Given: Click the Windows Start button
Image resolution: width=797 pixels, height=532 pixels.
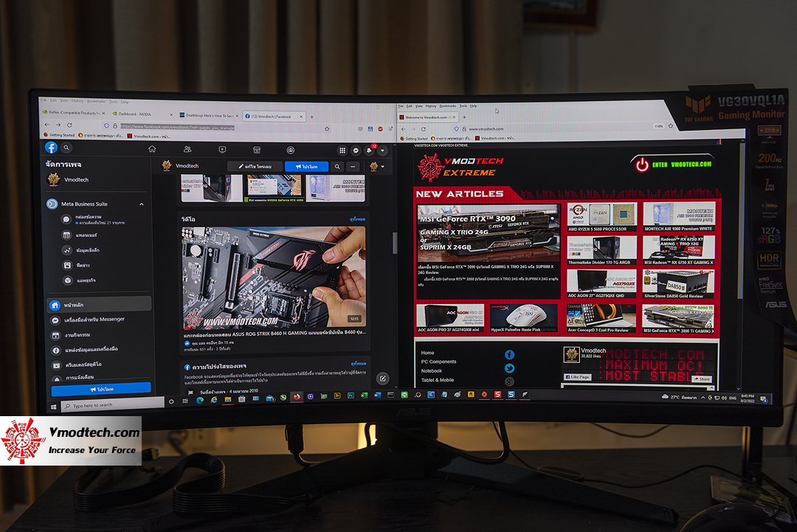Looking at the screenshot, I should click(54, 407).
